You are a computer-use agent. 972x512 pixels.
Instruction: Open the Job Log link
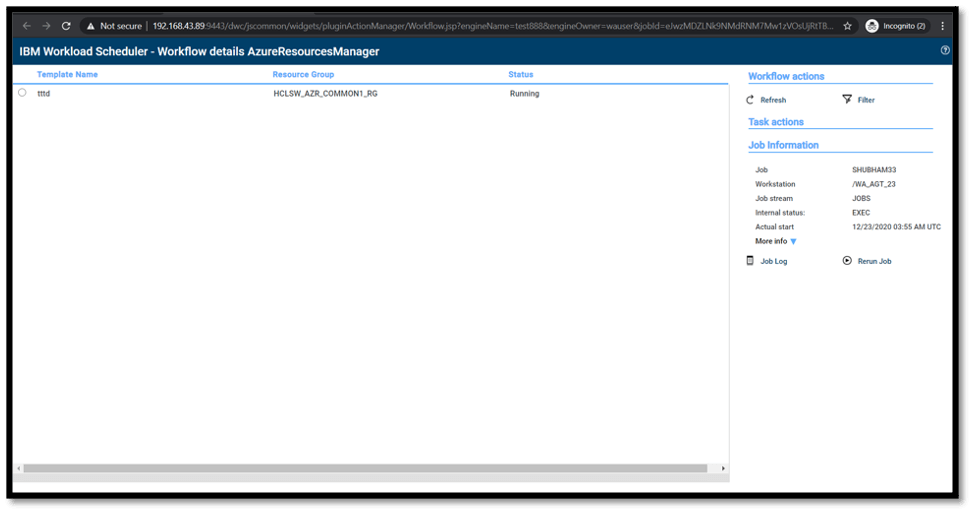(x=774, y=262)
